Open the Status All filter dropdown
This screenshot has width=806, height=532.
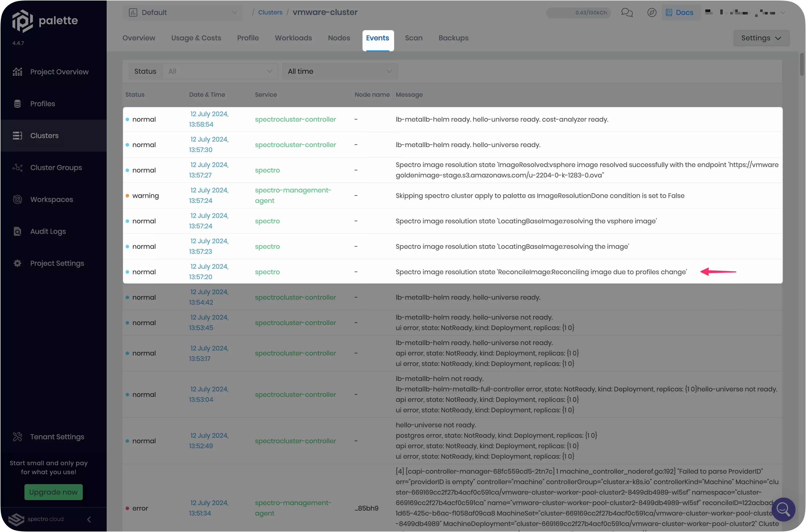(x=220, y=71)
